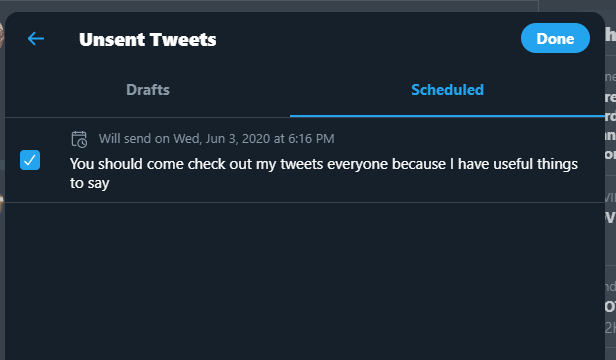Screen dimensions: 616x360
Task: Click the dimmed overlay above the dialog
Action: [x=269, y=6]
